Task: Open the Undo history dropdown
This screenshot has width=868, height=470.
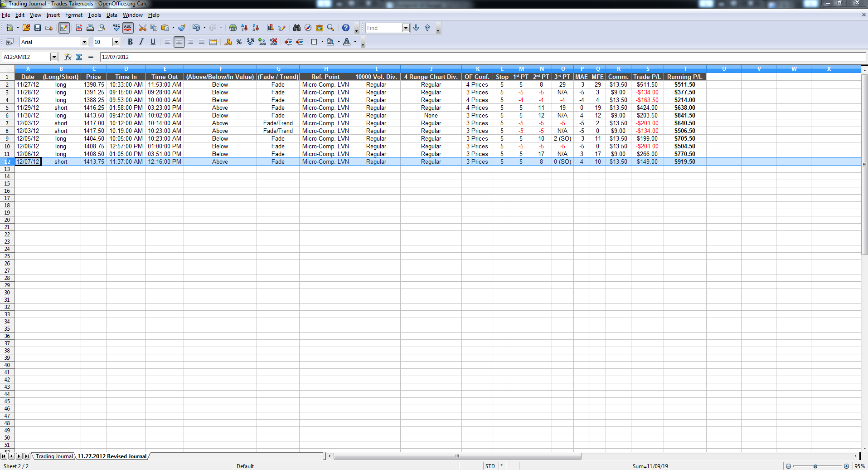Action: pyautogui.click(x=204, y=28)
